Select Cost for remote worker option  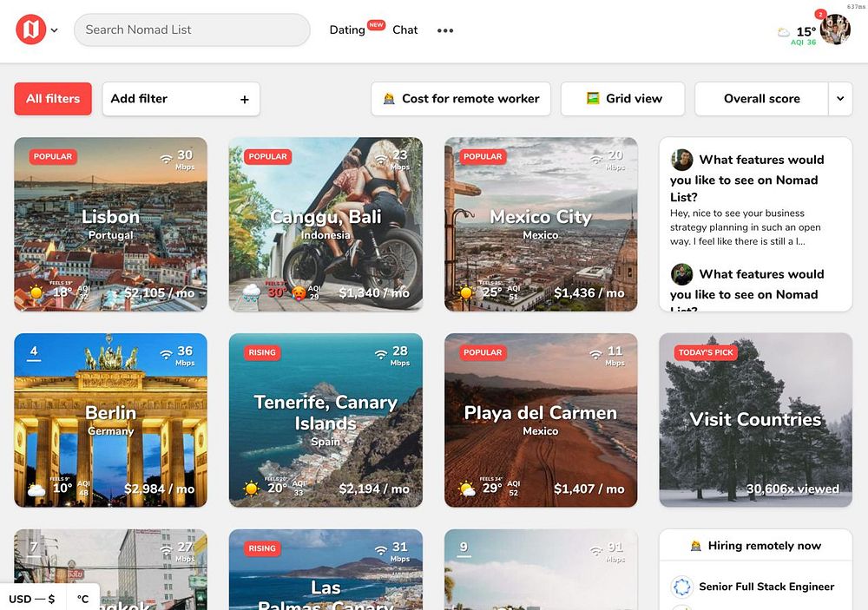pos(461,99)
